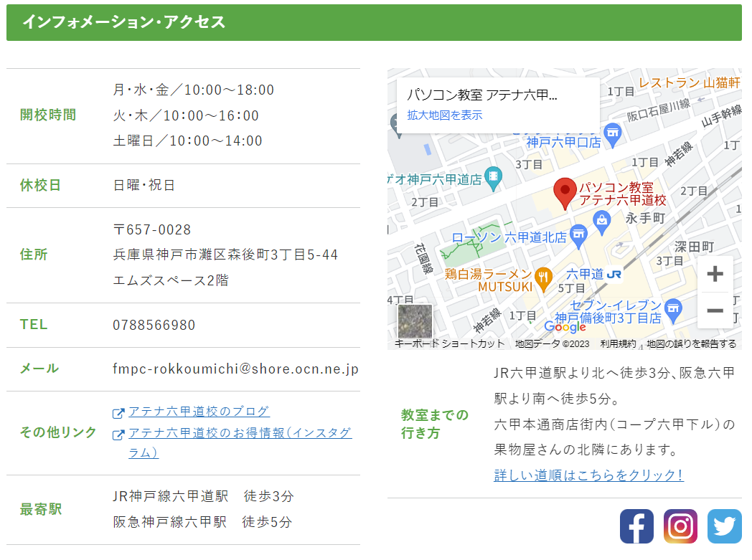Open 拡大地図を表示 link
The image size is (752, 560).
[x=445, y=115]
